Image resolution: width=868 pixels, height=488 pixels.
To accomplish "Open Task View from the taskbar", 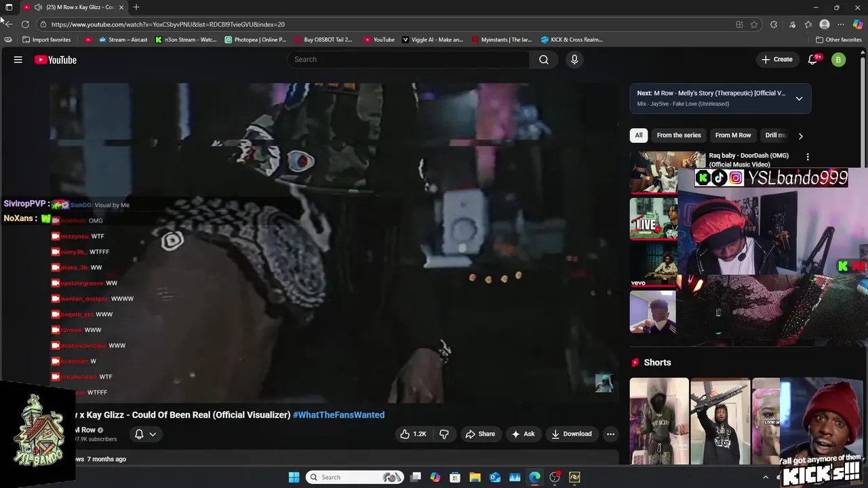I will pyautogui.click(x=416, y=477).
